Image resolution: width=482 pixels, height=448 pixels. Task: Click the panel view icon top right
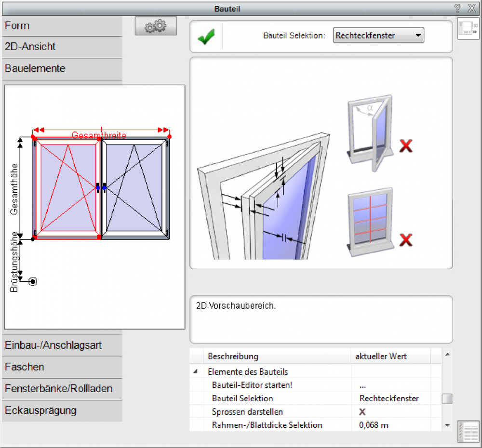pos(468,28)
